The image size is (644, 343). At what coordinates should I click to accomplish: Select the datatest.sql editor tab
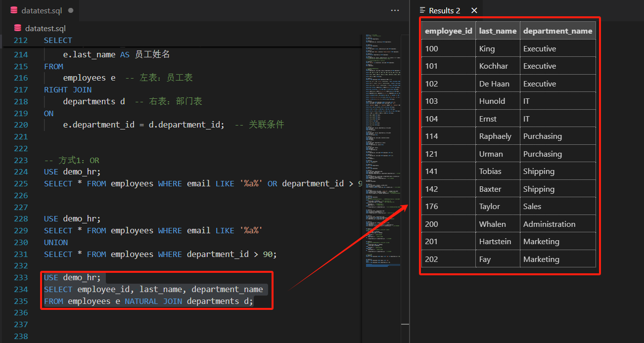coord(42,10)
